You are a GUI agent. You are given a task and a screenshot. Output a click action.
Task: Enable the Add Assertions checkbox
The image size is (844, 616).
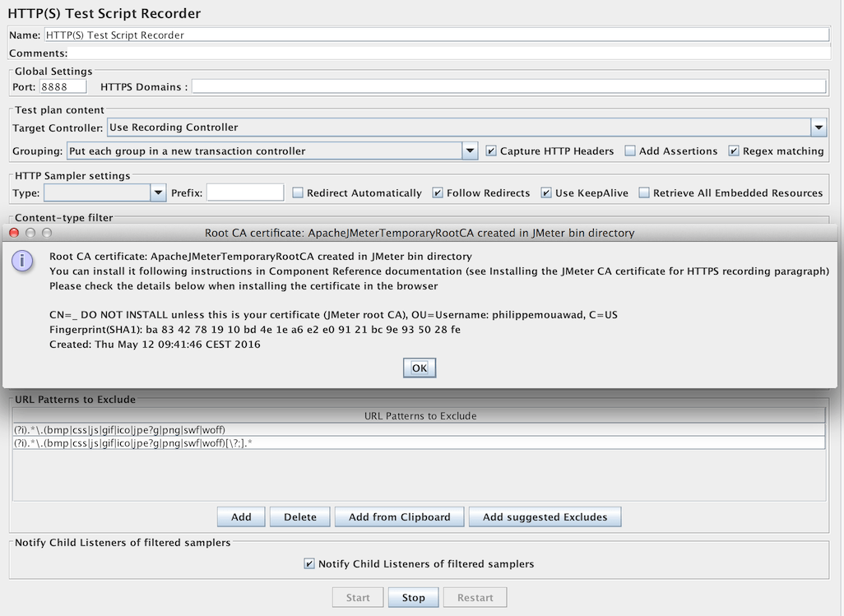click(630, 151)
